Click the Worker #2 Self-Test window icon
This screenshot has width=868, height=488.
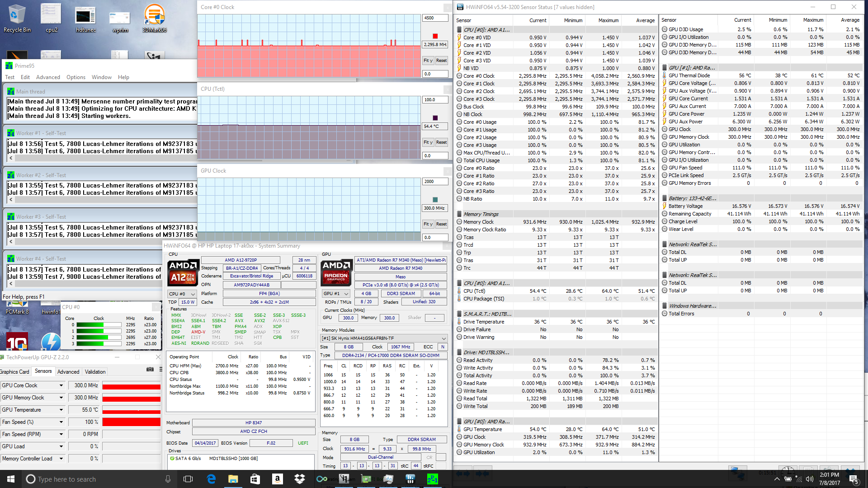tap(11, 175)
